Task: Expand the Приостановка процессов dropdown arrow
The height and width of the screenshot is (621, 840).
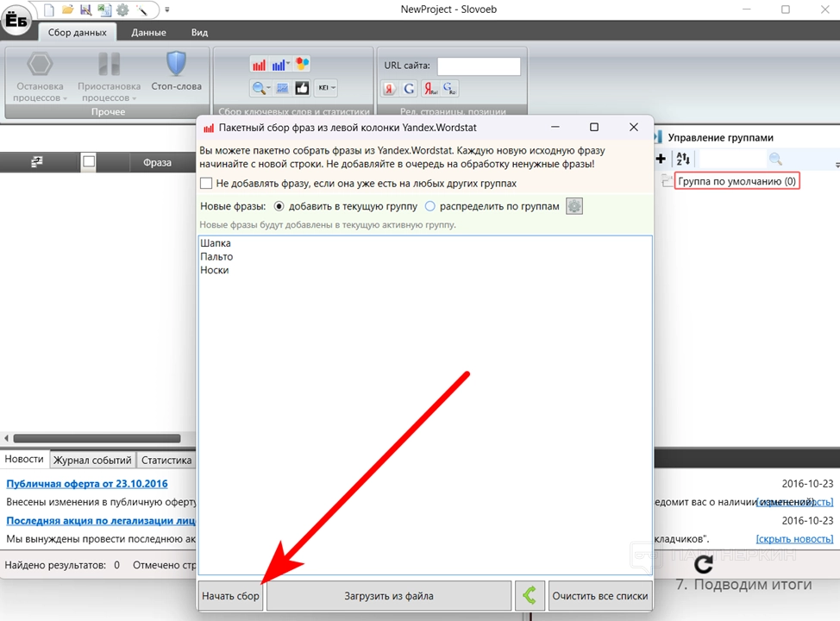Action: [134, 98]
